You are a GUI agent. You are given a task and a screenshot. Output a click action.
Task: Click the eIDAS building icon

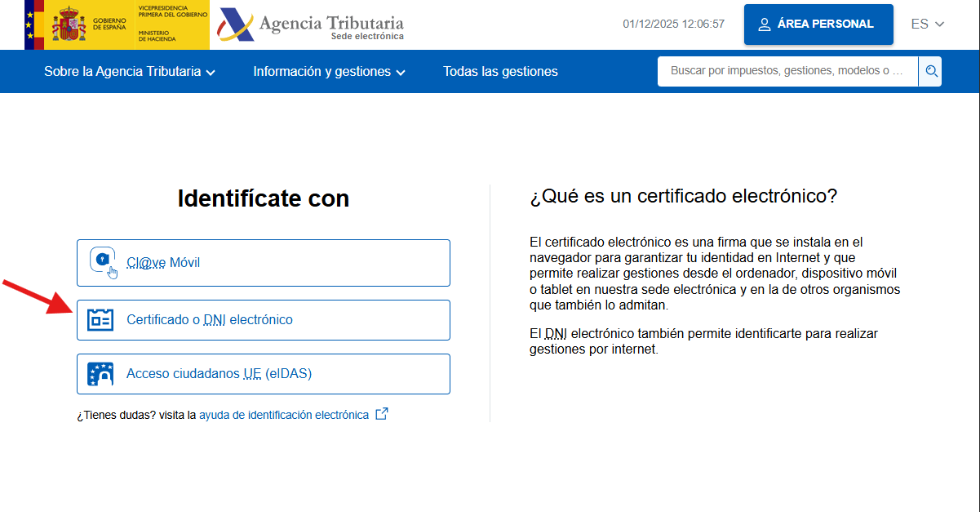(101, 373)
